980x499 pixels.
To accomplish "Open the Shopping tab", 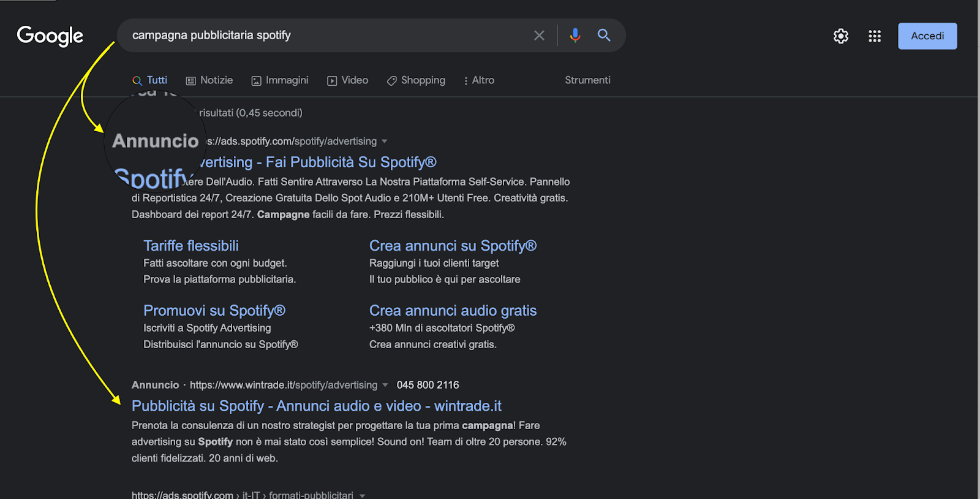I will coord(416,80).
